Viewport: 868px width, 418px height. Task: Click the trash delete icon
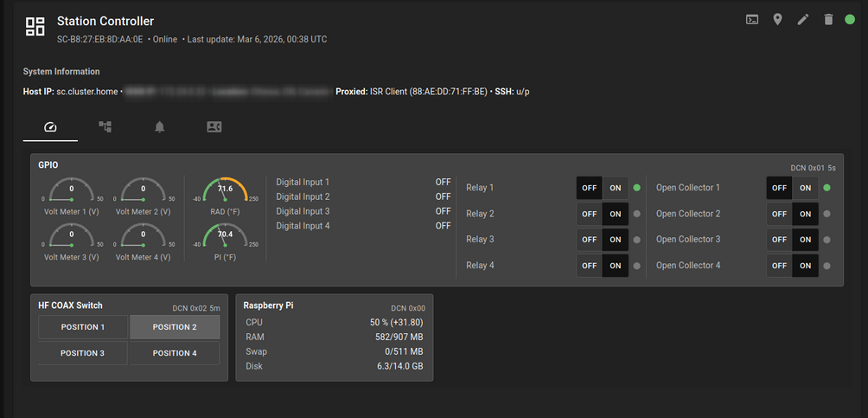(828, 20)
